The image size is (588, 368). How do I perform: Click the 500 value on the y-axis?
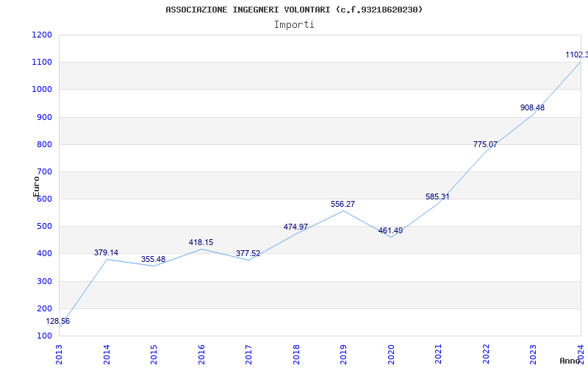click(44, 227)
